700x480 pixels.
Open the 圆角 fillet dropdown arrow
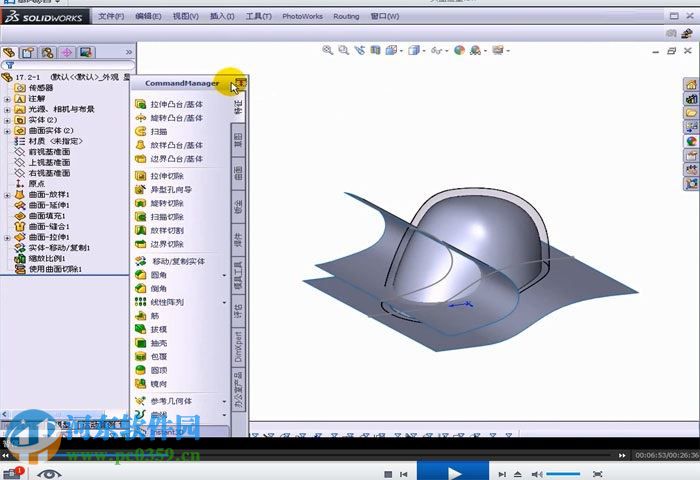[224, 275]
